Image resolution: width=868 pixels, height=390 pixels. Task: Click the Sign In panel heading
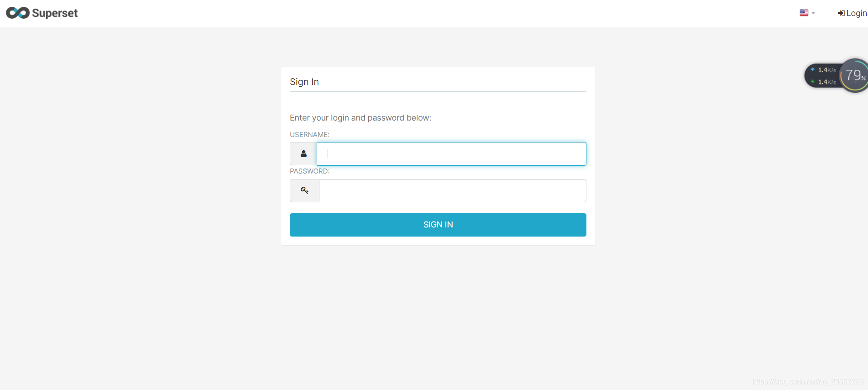pyautogui.click(x=304, y=81)
